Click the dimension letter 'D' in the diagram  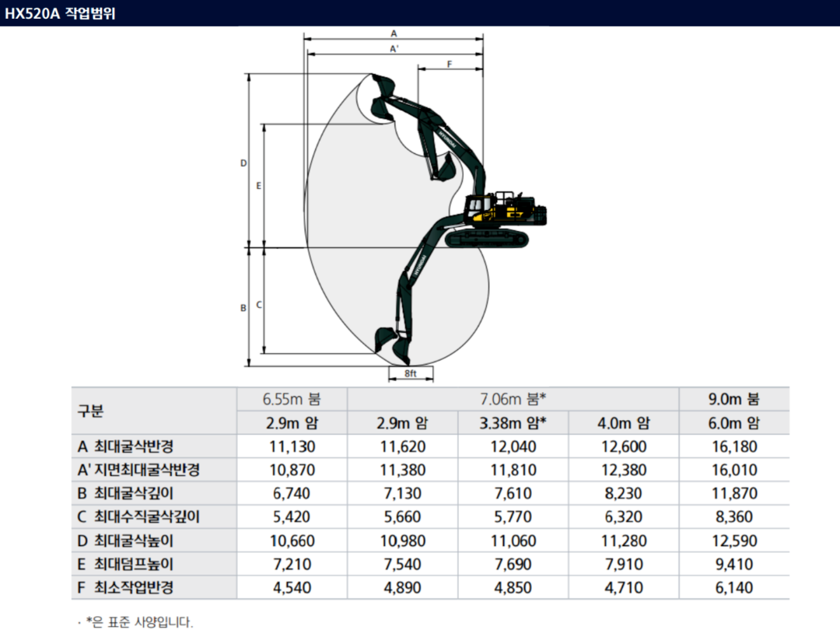coord(243,163)
